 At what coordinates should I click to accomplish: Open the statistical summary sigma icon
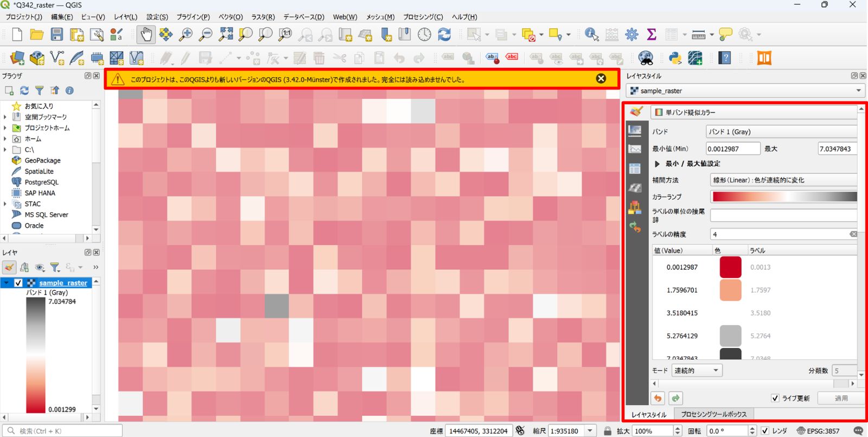(652, 35)
